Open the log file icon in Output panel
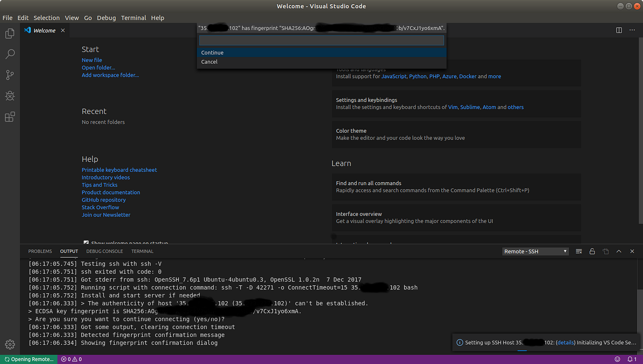643x364 pixels. pyautogui.click(x=606, y=251)
